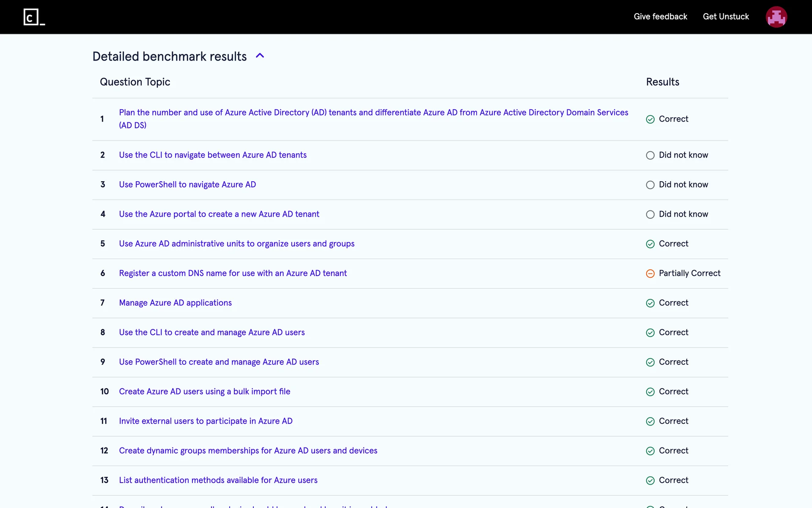
Task: Click the empty circle icon in row 2
Action: (x=650, y=155)
